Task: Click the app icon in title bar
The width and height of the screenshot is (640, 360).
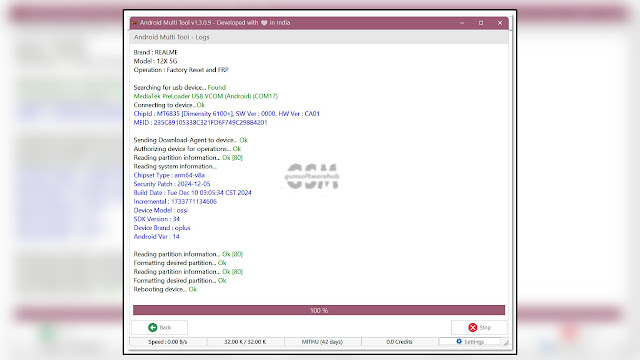Action: [x=135, y=23]
